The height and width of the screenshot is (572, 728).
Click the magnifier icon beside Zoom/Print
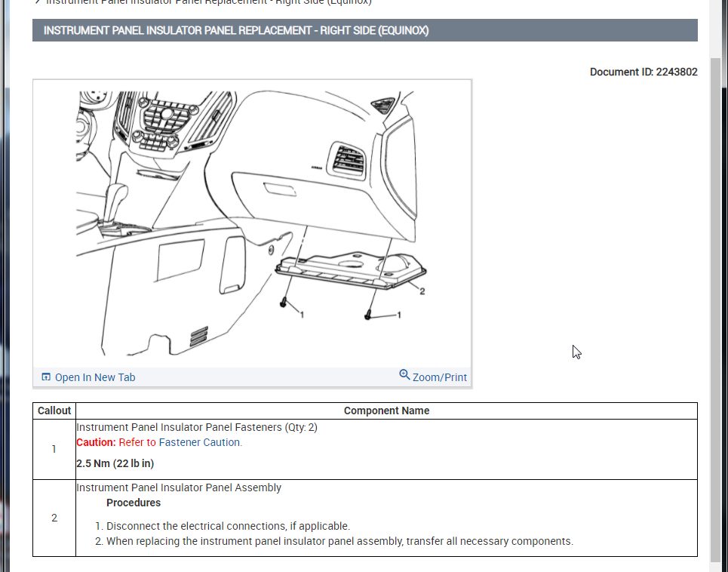click(404, 375)
